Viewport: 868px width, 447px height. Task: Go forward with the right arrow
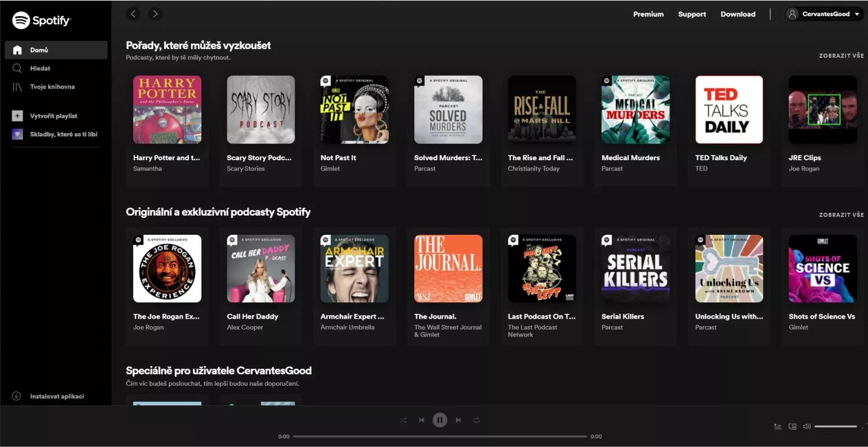click(155, 14)
